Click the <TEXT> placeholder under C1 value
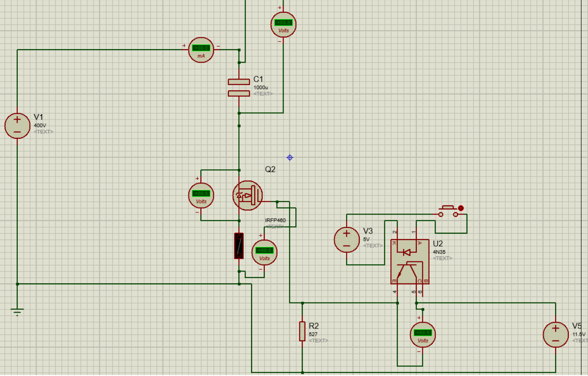The height and width of the screenshot is (376, 588). (263, 94)
